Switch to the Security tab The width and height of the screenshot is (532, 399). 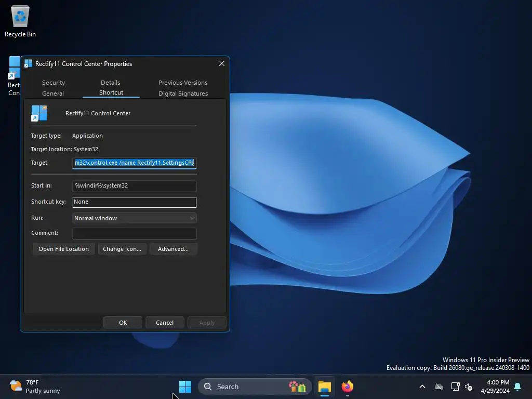[54, 83]
